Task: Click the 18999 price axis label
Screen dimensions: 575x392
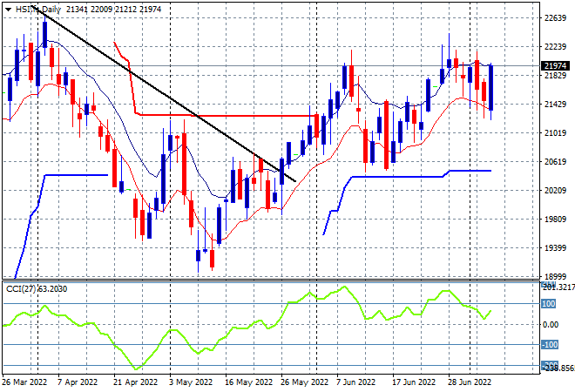Action: pyautogui.click(x=555, y=277)
